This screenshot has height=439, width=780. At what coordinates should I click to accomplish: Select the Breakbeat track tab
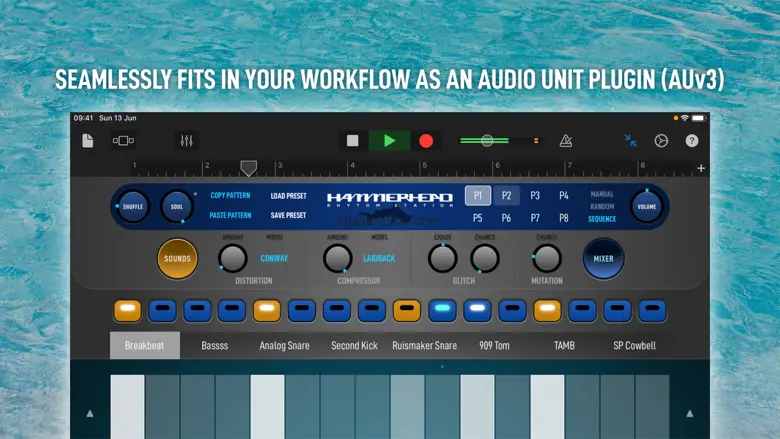(145, 346)
